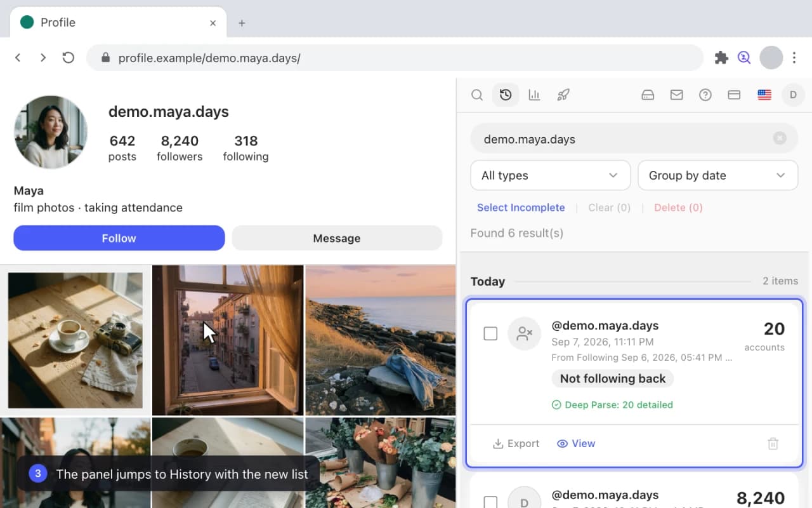Delete the Not following back entry trash icon
The image size is (812, 508).
pos(773,444)
